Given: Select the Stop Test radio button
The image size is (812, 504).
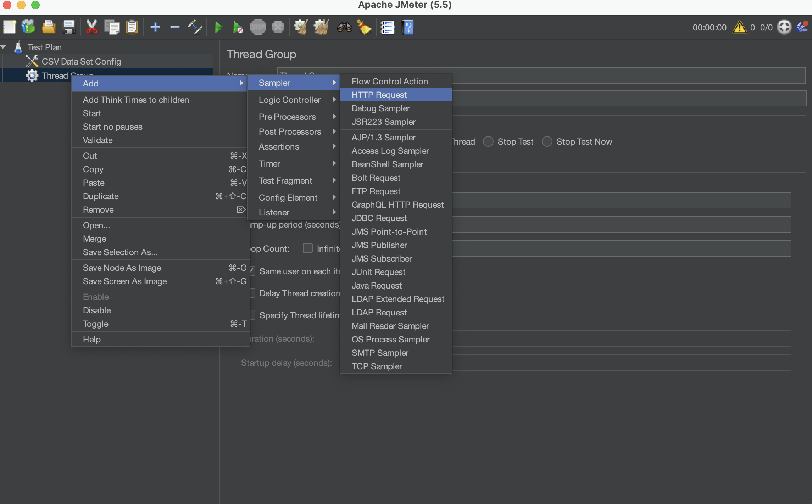Looking at the screenshot, I should (488, 141).
